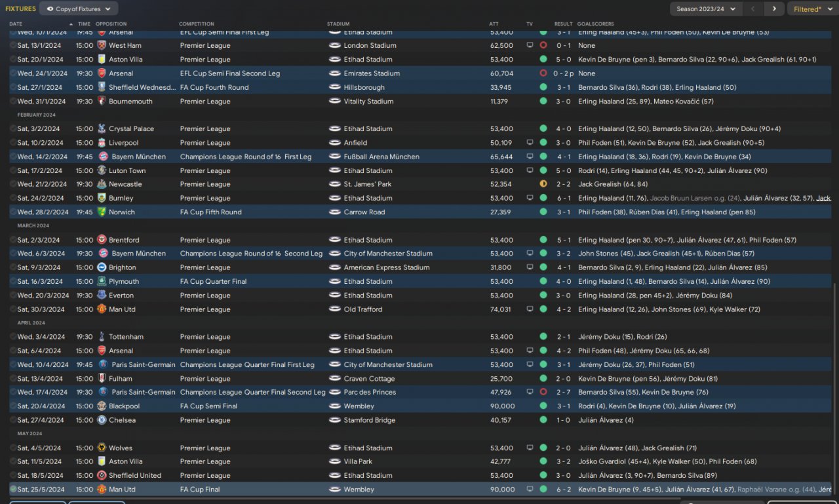The width and height of the screenshot is (839, 504).
Task: Click the West Ham club badge
Action: point(102,46)
